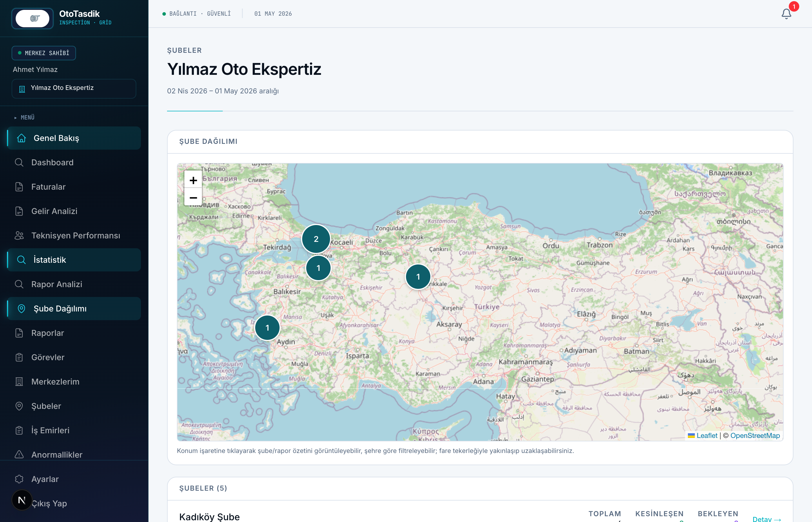Open Rapor Analizi menu item
The width and height of the screenshot is (812, 522).
pyautogui.click(x=74, y=284)
